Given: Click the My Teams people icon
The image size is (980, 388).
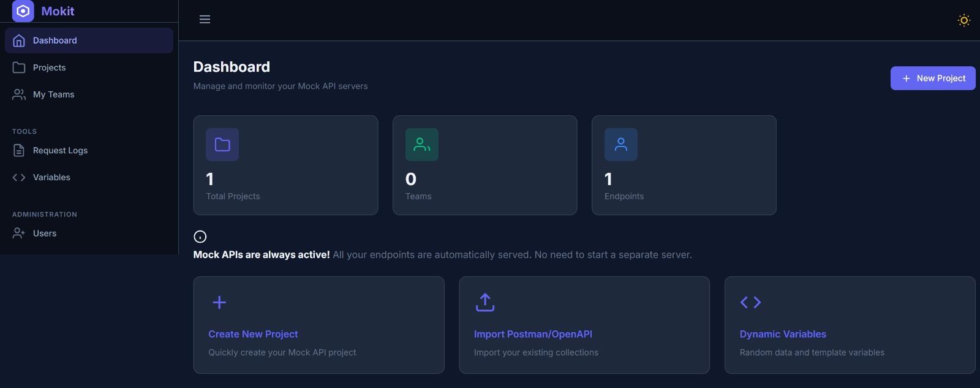Looking at the screenshot, I should click(x=19, y=94).
